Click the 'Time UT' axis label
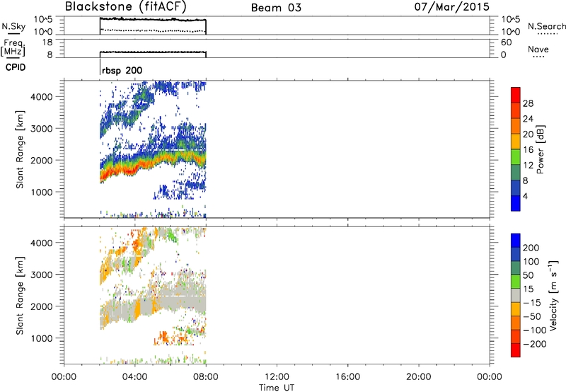Viewport: 566px width, 392px height. (x=277, y=388)
